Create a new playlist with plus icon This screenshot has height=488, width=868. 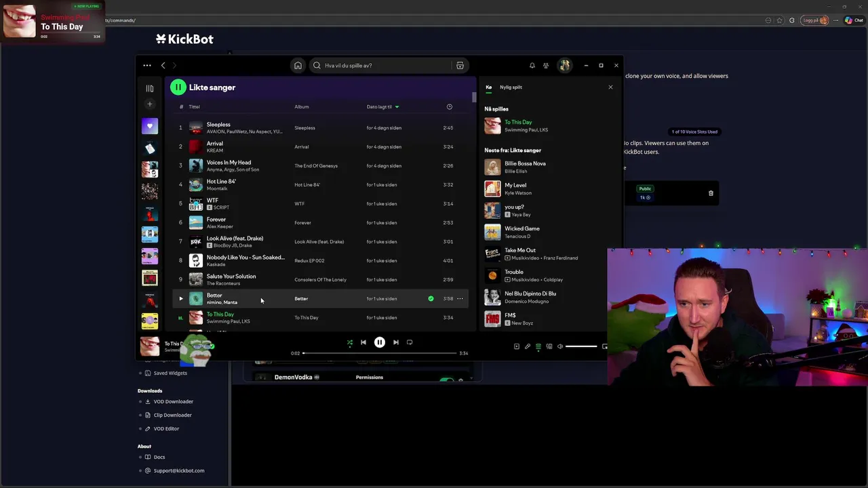pyautogui.click(x=150, y=104)
